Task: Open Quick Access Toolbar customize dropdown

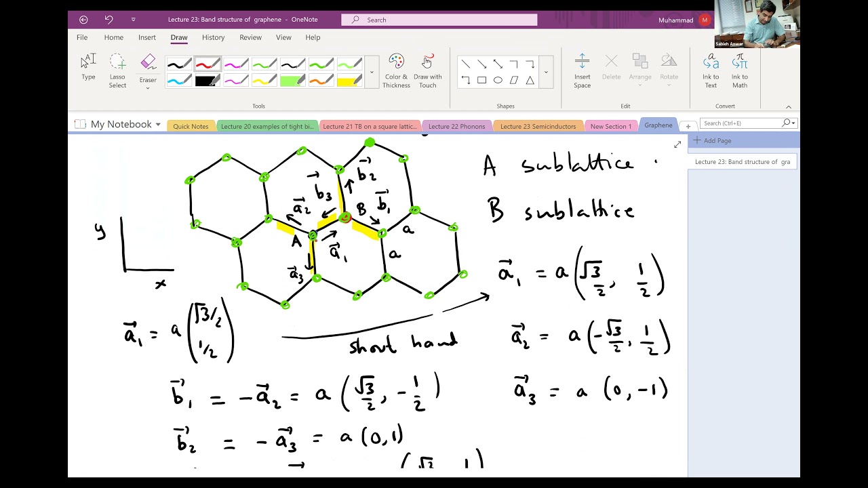Action: point(133,20)
